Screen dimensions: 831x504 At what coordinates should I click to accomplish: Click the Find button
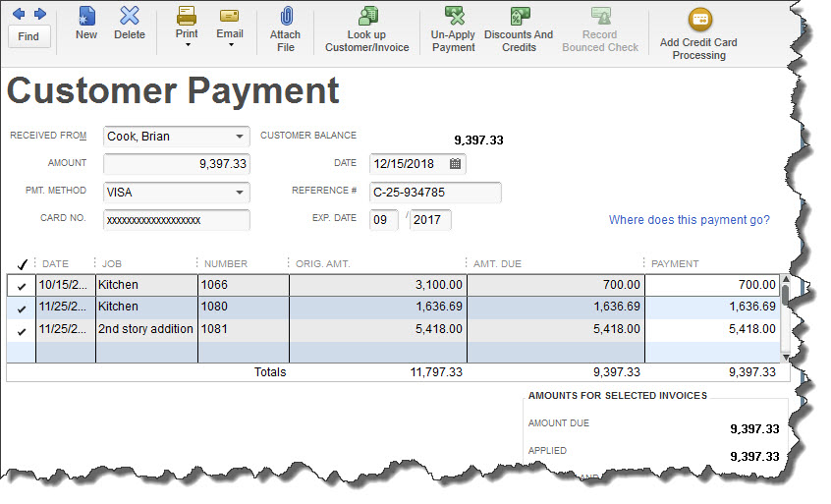coord(28,36)
